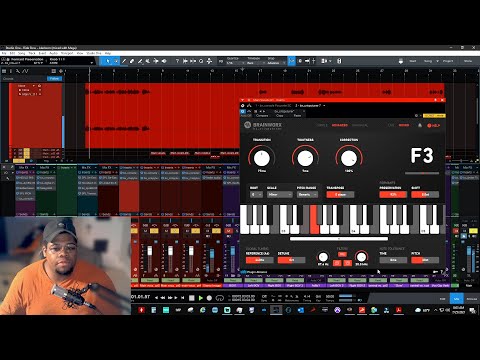Open the Edit view button
Viewport: 480px width, 360px height.
[x=442, y=299]
